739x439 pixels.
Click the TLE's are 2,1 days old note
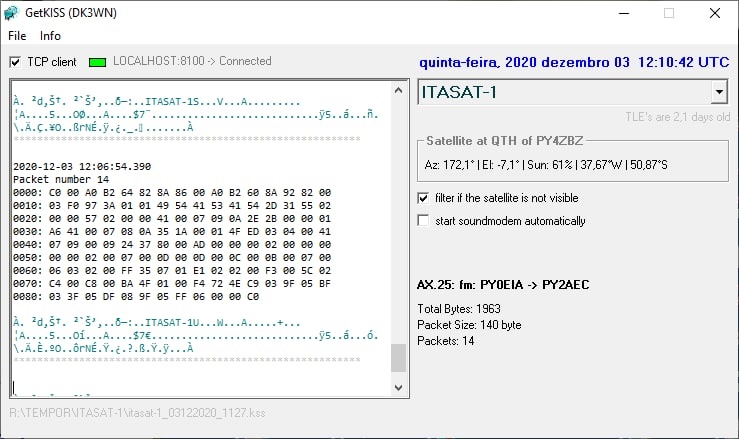[x=678, y=117]
